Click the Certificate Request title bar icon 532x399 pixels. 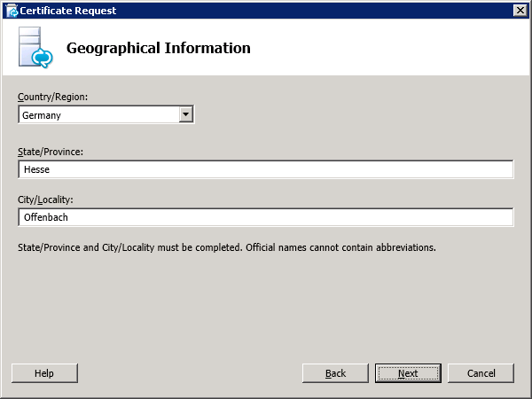tap(12, 11)
